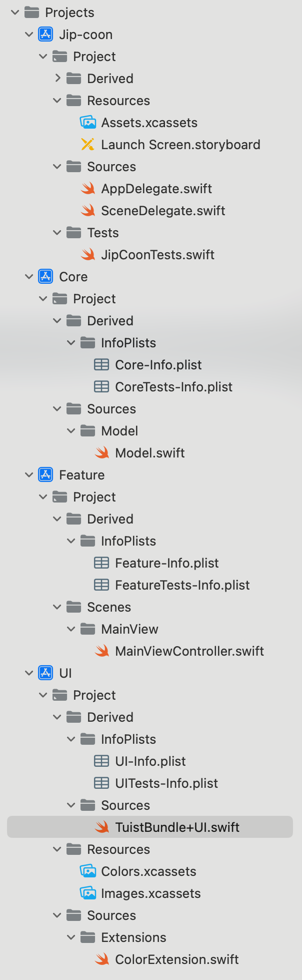This screenshot has width=302, height=980.
Task: Collapse the Core project disclosure chevron
Action: (x=29, y=277)
